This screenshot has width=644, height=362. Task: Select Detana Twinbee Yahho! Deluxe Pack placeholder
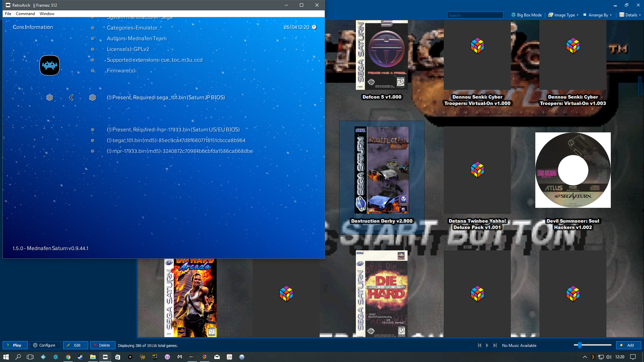pyautogui.click(x=477, y=170)
